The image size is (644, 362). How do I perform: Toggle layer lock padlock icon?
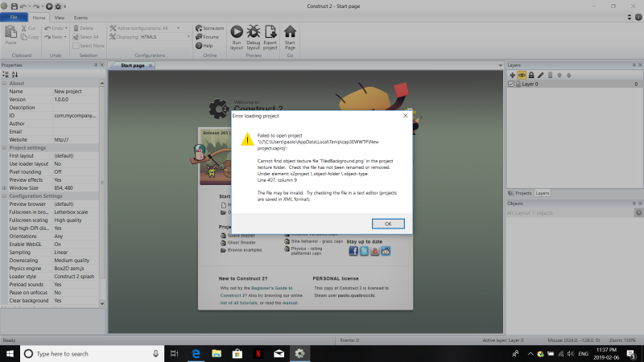click(x=531, y=75)
